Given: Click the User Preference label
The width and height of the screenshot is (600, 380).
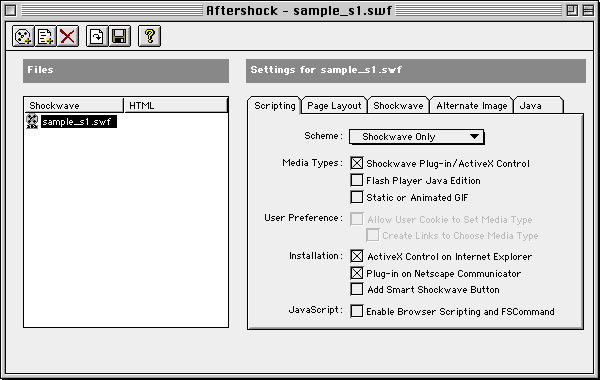Looking at the screenshot, I should [303, 218].
